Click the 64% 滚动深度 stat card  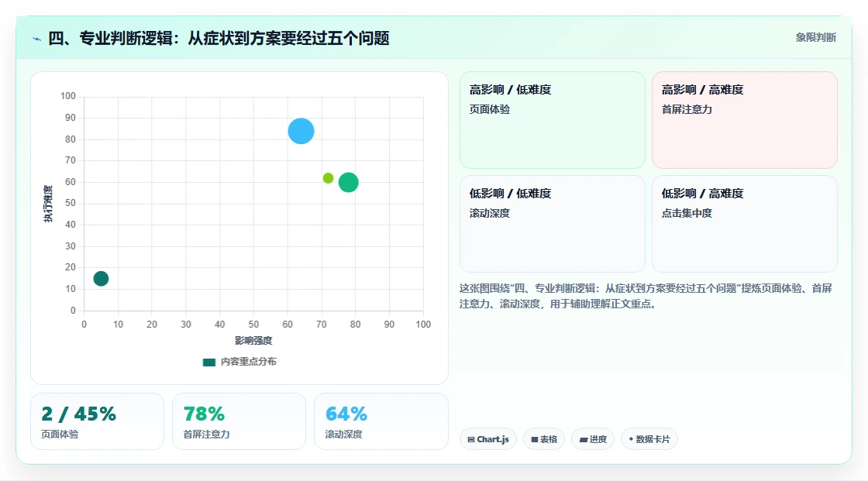381,421
